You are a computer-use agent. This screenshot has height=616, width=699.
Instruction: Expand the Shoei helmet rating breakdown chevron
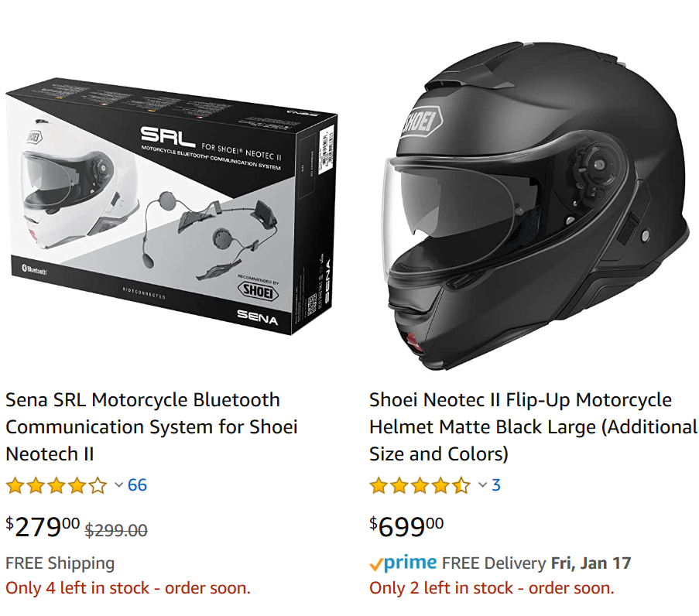pyautogui.click(x=482, y=485)
